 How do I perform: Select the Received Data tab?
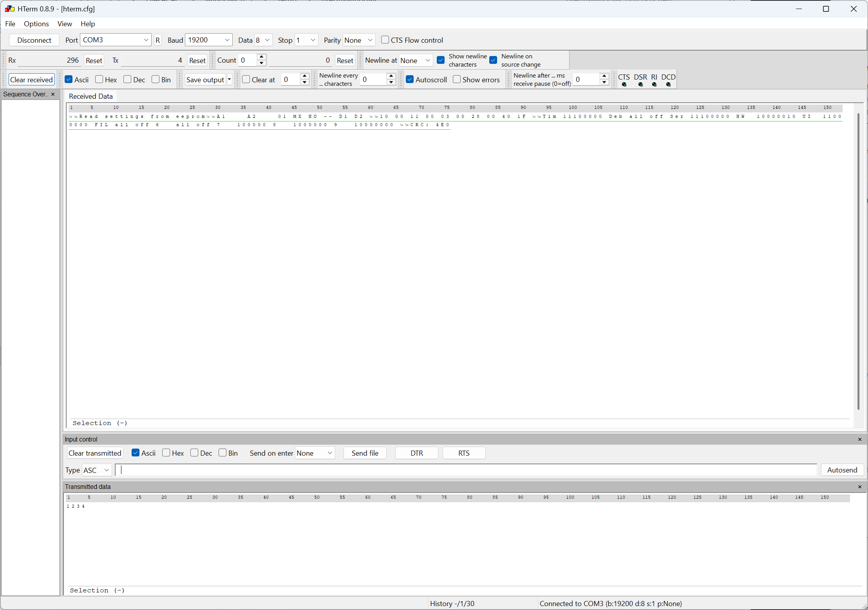click(x=91, y=96)
